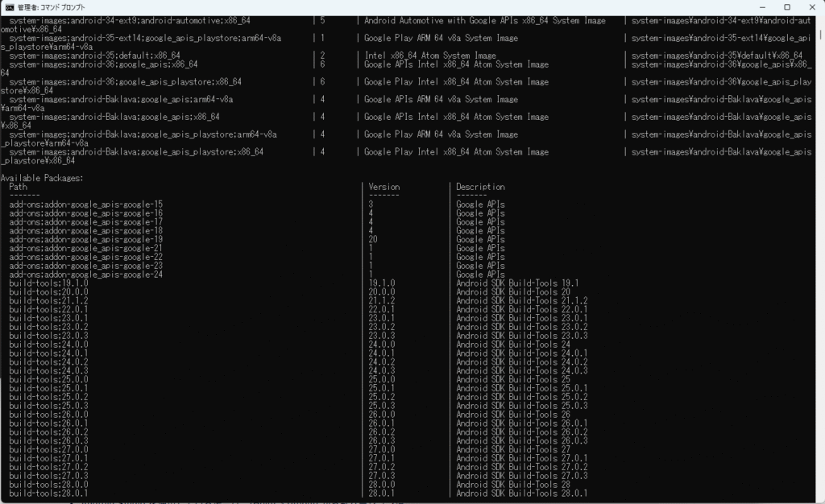Viewport: 825px width, 504px height.
Task: Click the path 'add-ons;addon-google_apis-google-21'
Action: (x=85, y=248)
